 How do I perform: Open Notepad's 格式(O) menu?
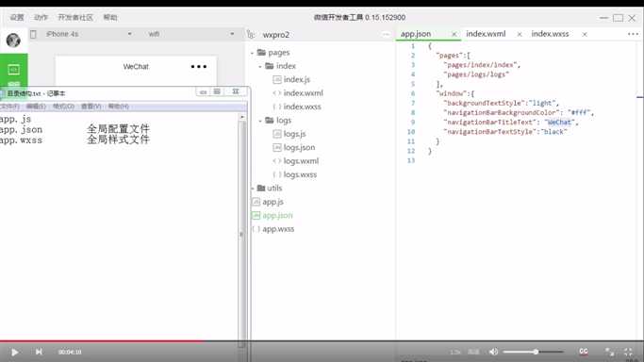pyautogui.click(x=63, y=107)
